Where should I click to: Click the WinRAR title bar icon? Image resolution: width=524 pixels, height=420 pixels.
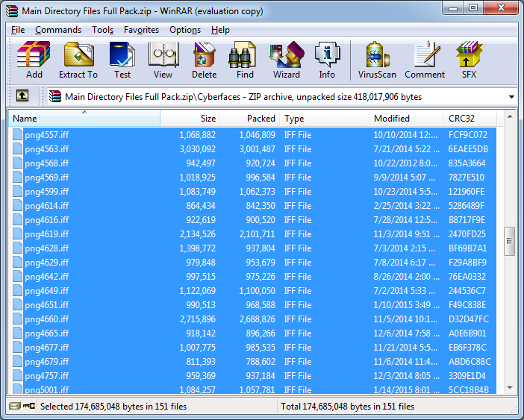12,11
